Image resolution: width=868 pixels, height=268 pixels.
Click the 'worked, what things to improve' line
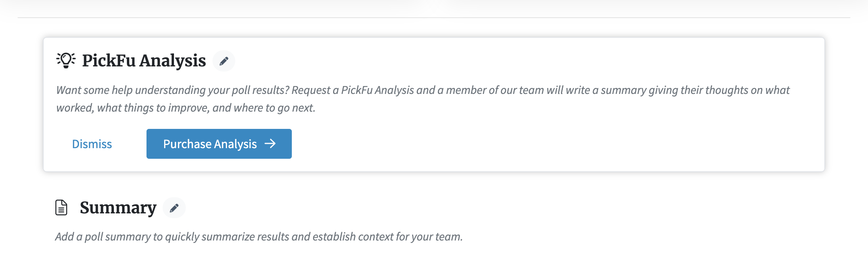(186, 108)
